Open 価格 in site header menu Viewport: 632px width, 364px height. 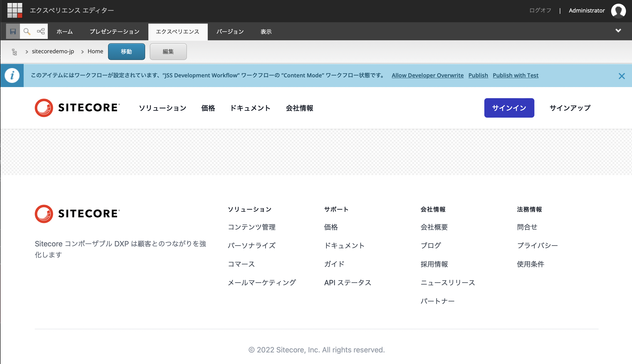tap(208, 108)
